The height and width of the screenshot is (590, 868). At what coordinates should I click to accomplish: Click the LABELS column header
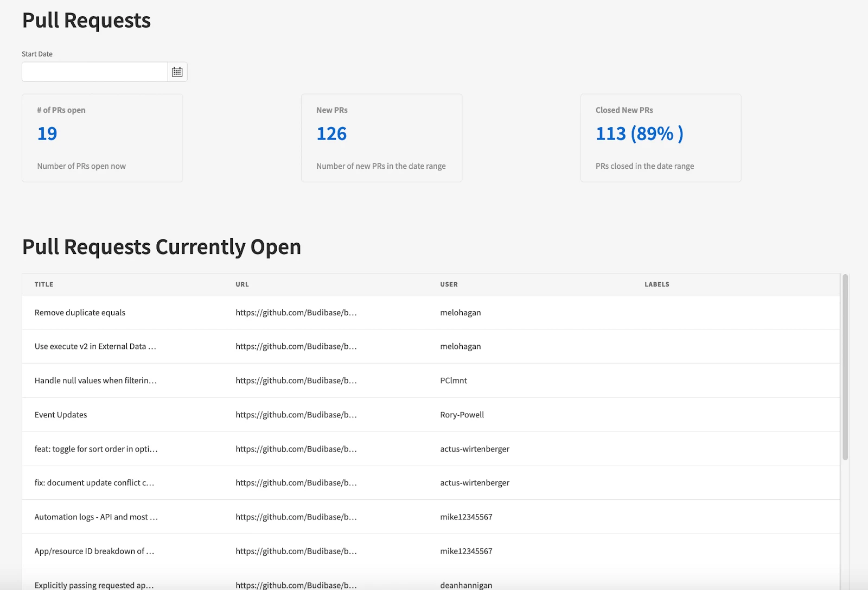pyautogui.click(x=657, y=284)
